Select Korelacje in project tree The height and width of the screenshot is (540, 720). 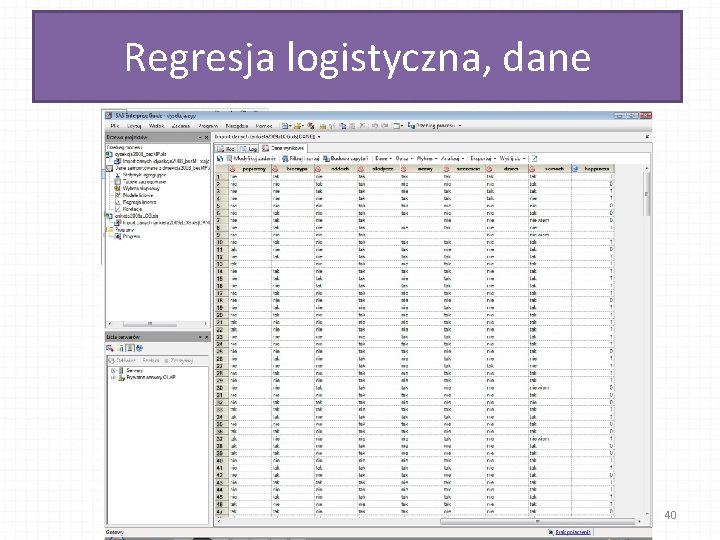(133, 209)
